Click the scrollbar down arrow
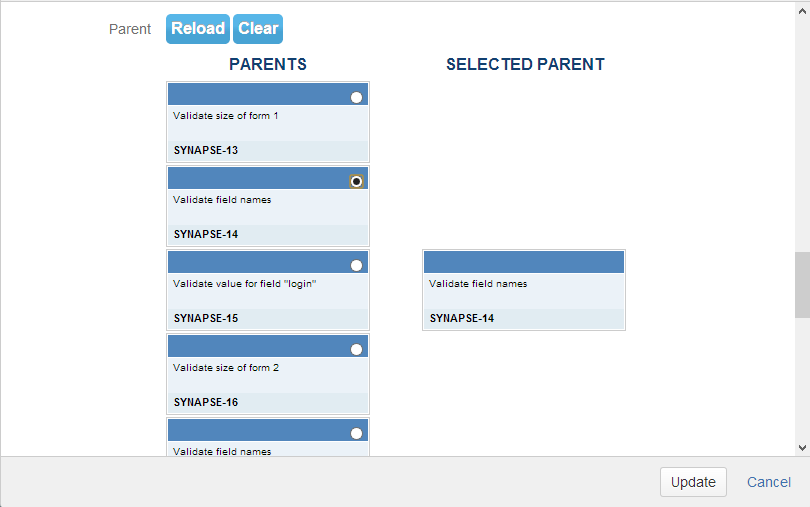 802,448
